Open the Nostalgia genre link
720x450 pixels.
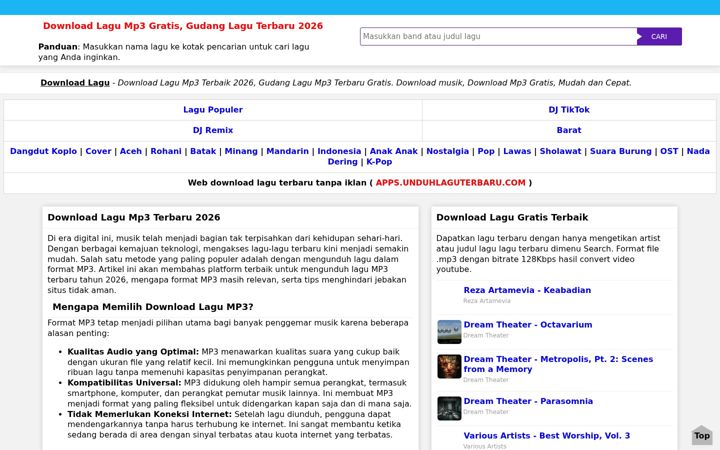coord(447,151)
